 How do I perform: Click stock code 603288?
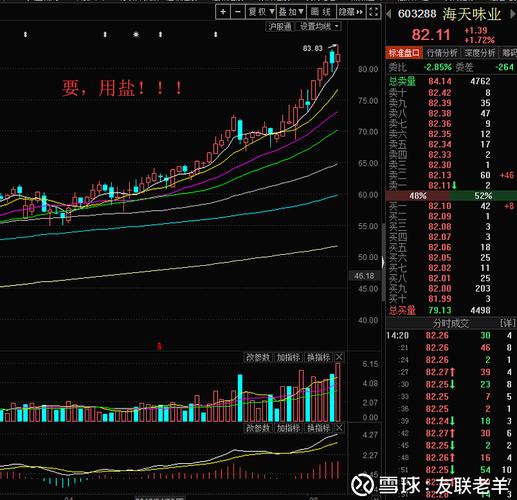417,14
